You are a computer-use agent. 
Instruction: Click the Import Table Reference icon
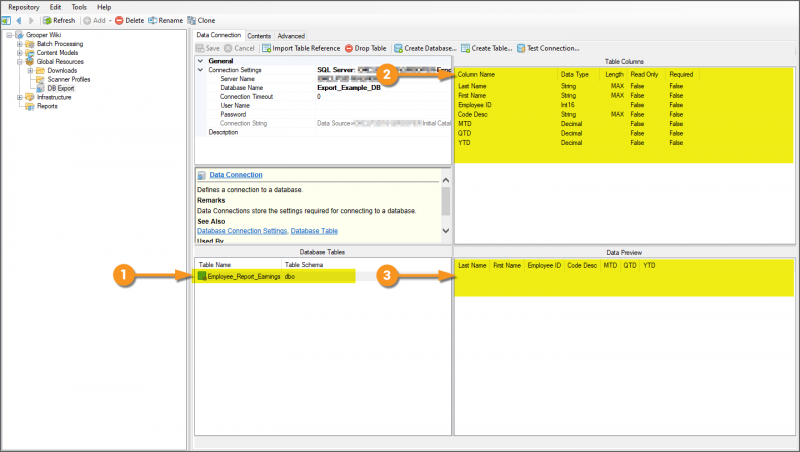click(267, 48)
